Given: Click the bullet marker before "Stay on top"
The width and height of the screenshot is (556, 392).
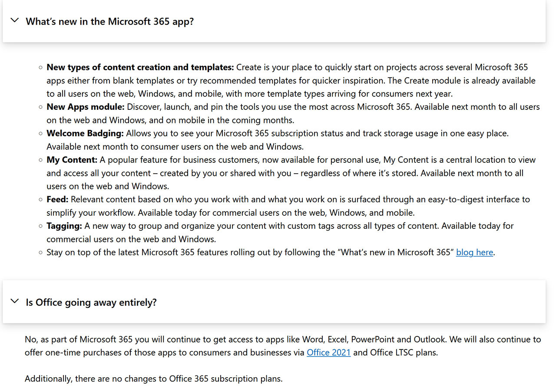Looking at the screenshot, I should 40,253.
